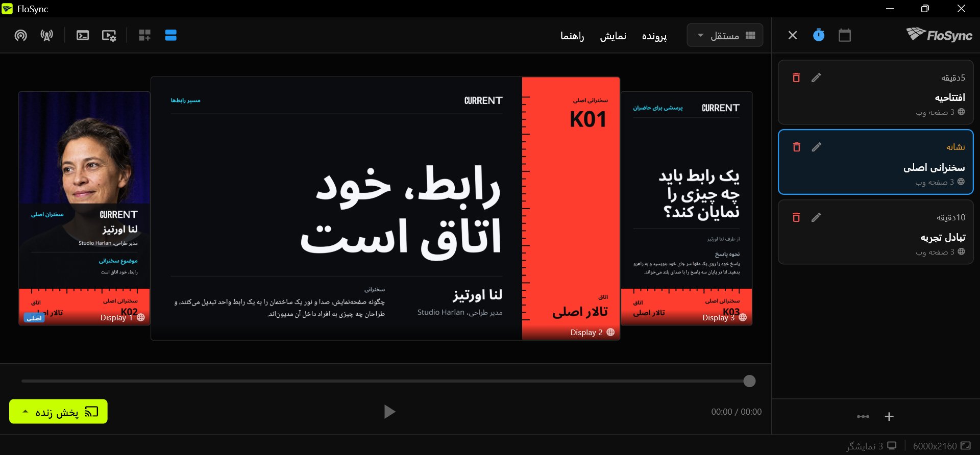Click the اصلی badge on Display 1

34,318
